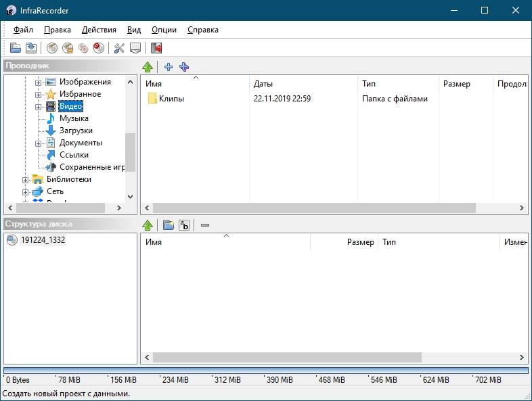Open the Действия menu
532x401 pixels.
(x=99, y=30)
